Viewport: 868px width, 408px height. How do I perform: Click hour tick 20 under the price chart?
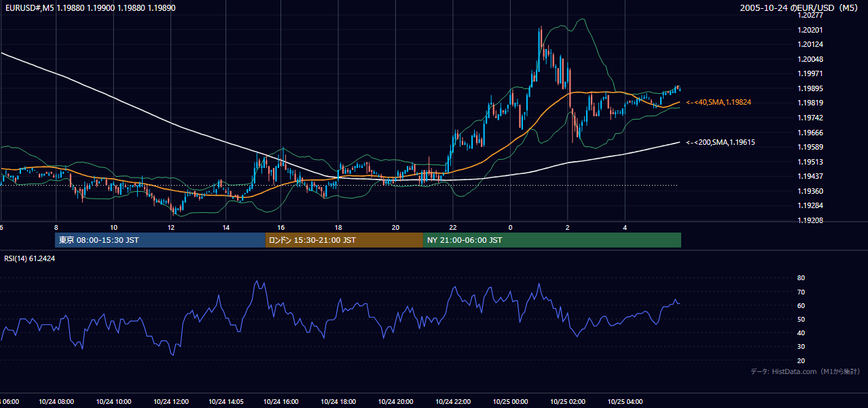coord(395,227)
